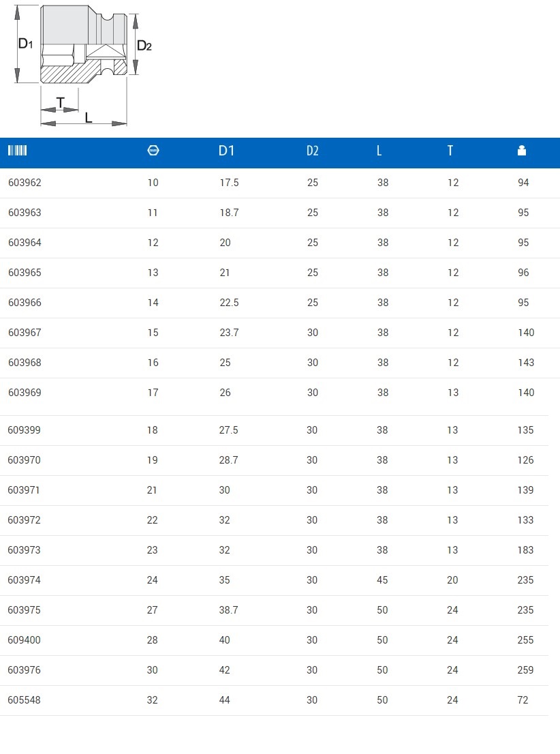This screenshot has height=754, width=560.
Task: Click article number 603973
Action: click(x=24, y=550)
